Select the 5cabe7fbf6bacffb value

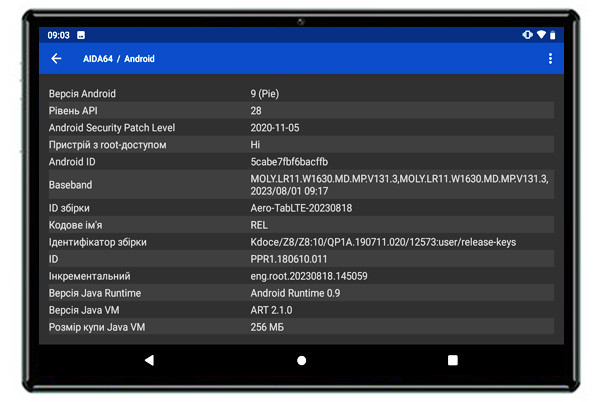[289, 162]
